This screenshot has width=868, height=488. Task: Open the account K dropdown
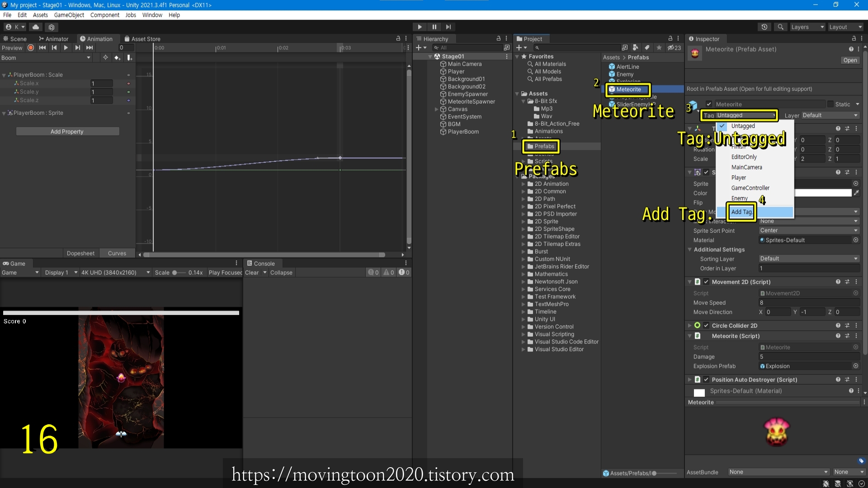point(15,27)
